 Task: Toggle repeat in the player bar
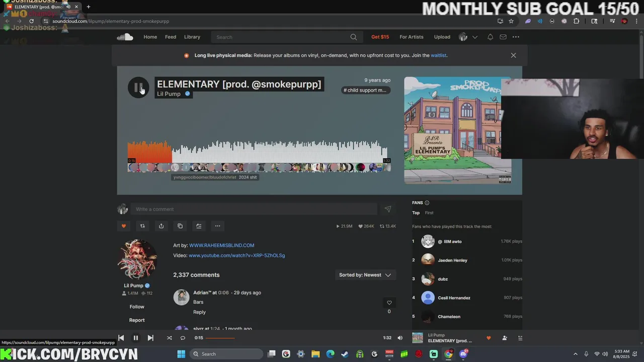click(183, 338)
